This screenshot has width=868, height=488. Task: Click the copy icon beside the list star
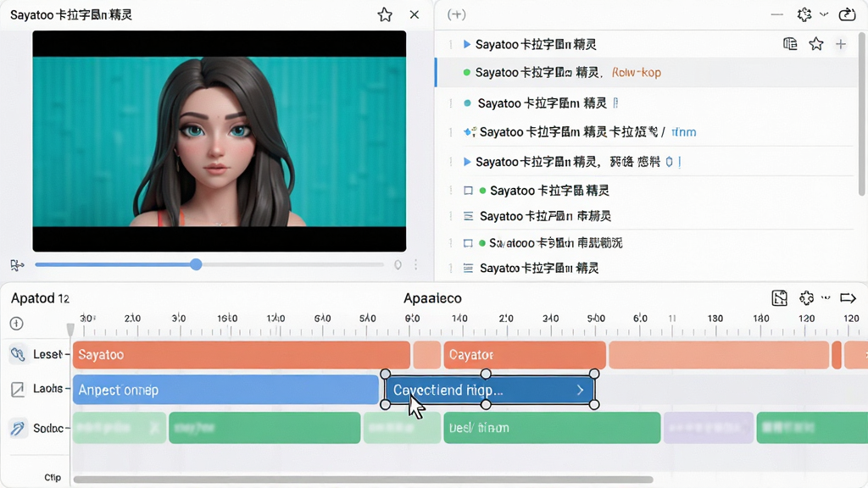click(x=790, y=44)
